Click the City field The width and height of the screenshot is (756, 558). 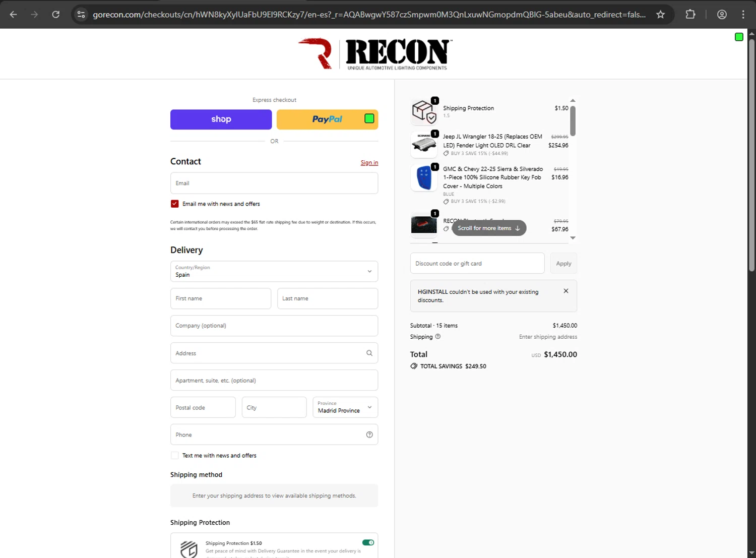(274, 407)
